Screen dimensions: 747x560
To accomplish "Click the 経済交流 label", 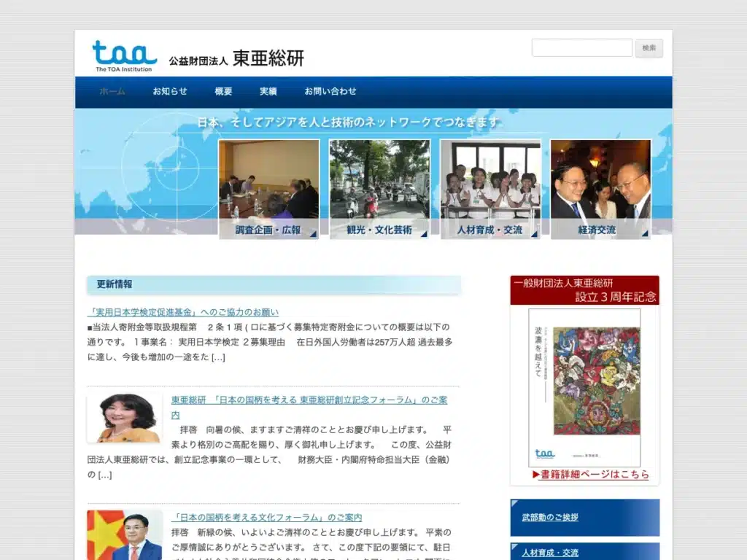I will click(597, 230).
